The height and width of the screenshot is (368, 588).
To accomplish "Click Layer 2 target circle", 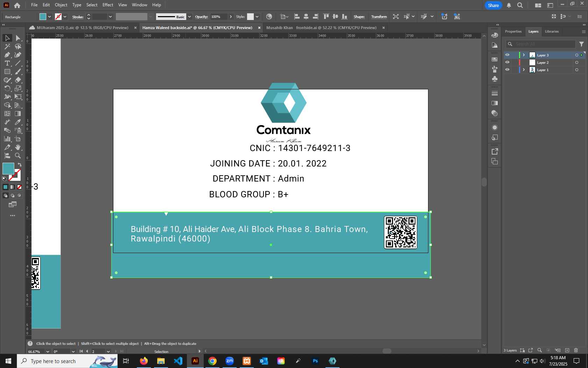I will [x=576, y=62].
